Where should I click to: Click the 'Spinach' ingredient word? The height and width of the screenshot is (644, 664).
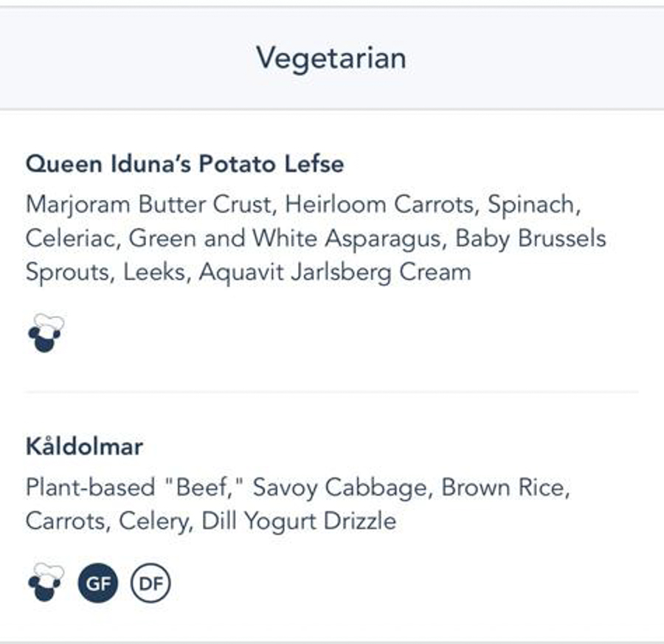(x=533, y=204)
